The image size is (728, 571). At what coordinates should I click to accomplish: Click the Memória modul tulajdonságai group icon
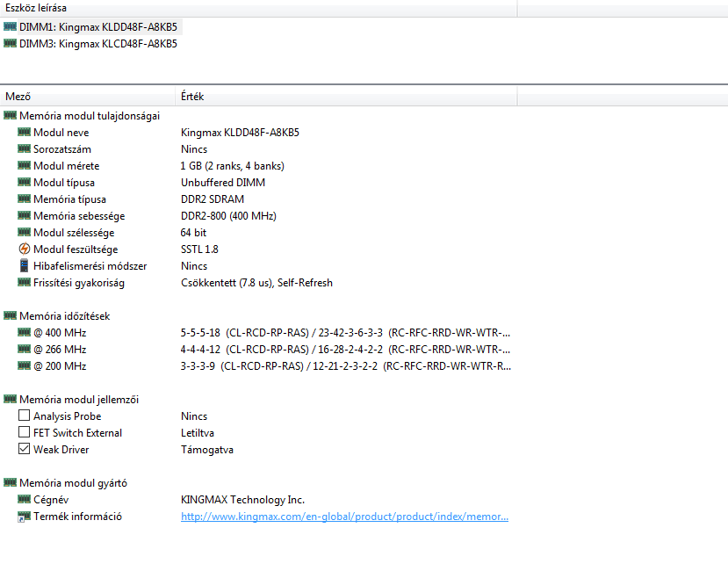(10, 115)
